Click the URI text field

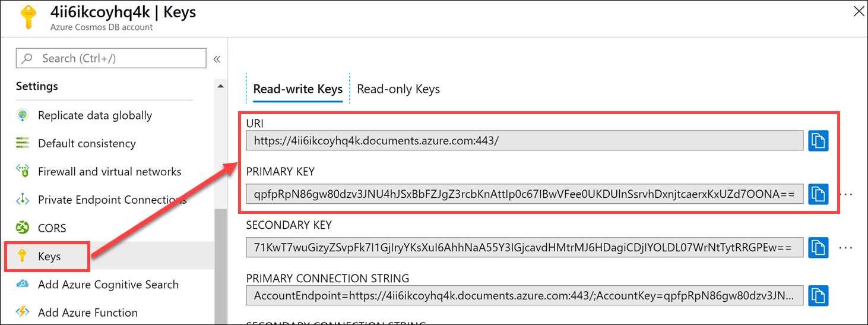524,141
